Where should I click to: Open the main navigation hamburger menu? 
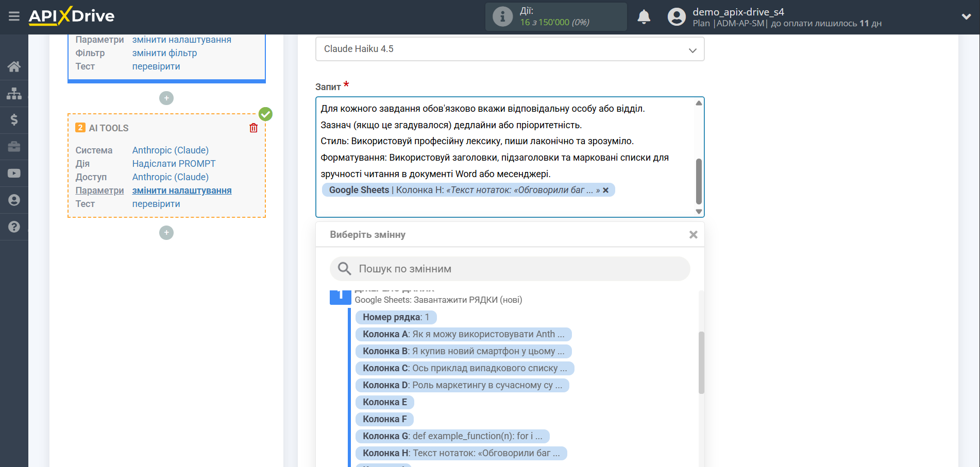click(x=14, y=16)
